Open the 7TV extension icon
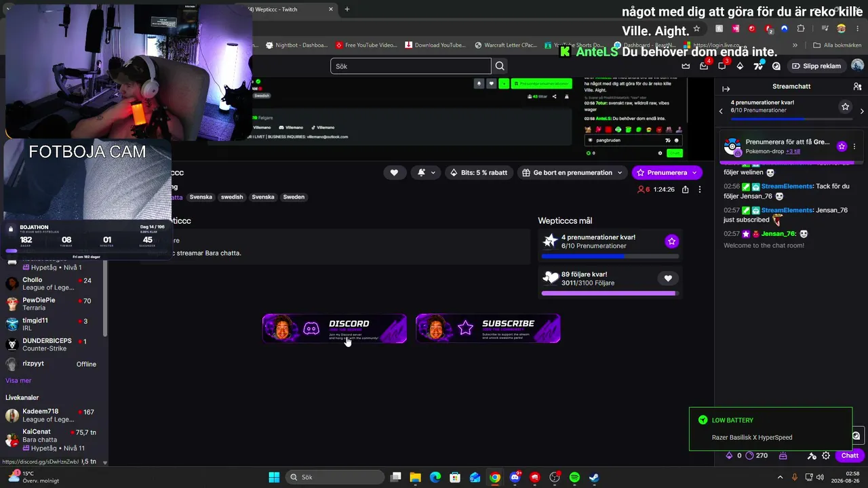 (758, 66)
